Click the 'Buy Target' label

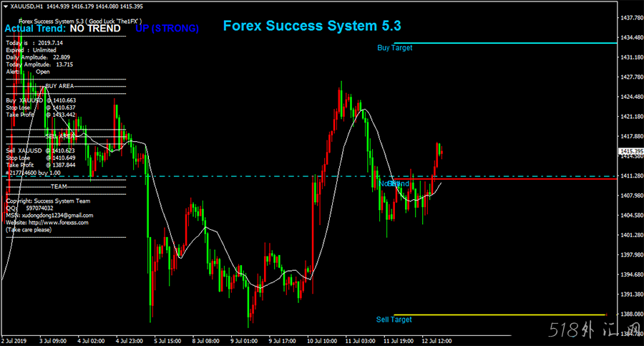(x=395, y=48)
